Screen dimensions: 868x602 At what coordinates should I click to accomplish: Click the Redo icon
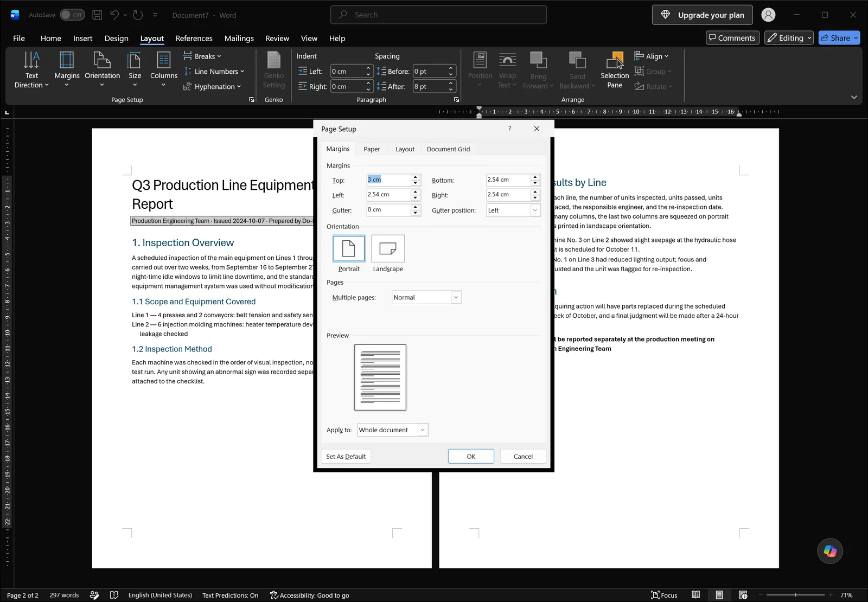[x=138, y=15]
